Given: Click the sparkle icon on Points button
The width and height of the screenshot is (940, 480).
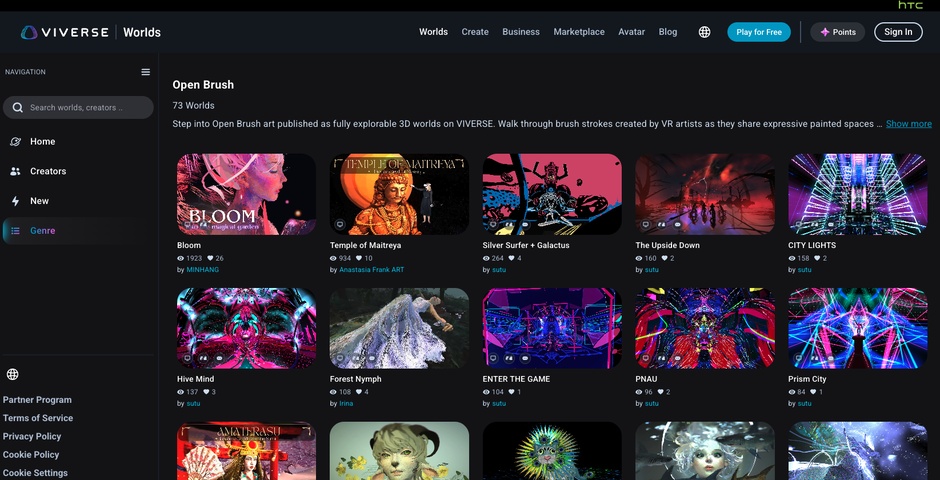Looking at the screenshot, I should [x=824, y=32].
